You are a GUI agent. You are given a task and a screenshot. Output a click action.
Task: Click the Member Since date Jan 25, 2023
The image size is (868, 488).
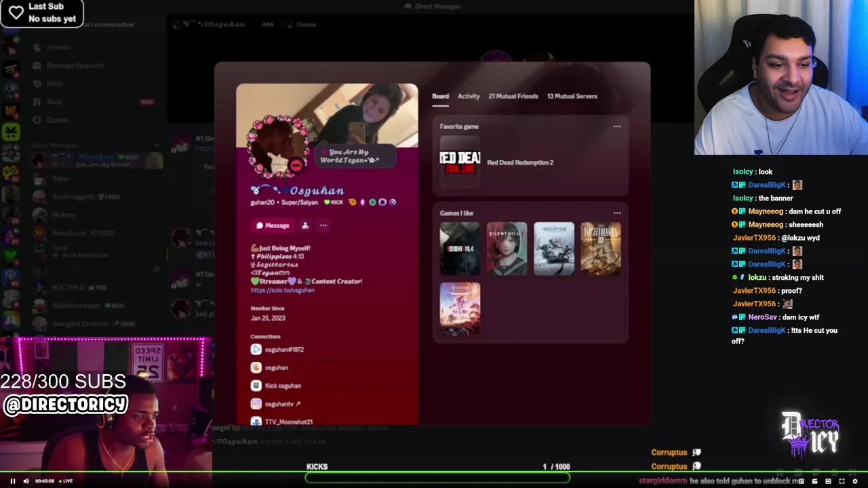[268, 318]
